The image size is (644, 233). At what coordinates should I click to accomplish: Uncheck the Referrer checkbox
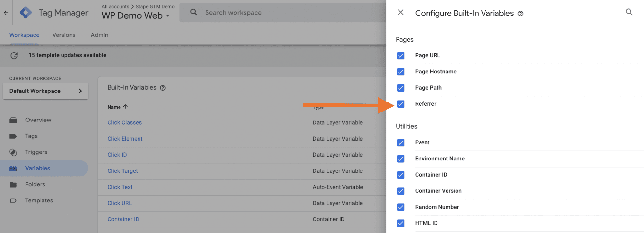(400, 104)
